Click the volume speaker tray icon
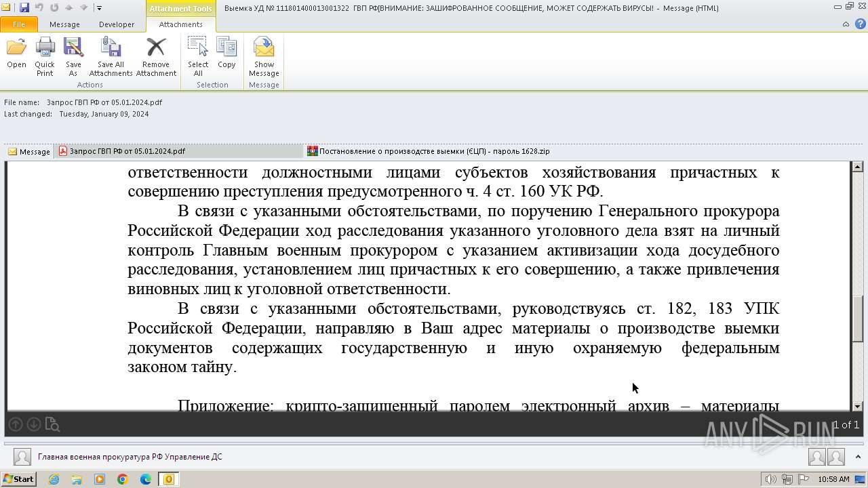The height and width of the screenshot is (488, 868). [771, 479]
